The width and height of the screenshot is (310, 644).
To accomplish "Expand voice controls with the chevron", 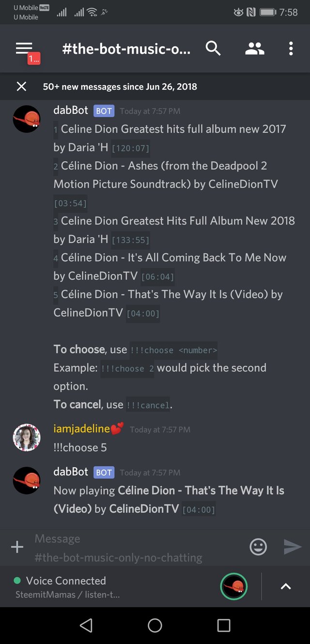I will coord(286,587).
